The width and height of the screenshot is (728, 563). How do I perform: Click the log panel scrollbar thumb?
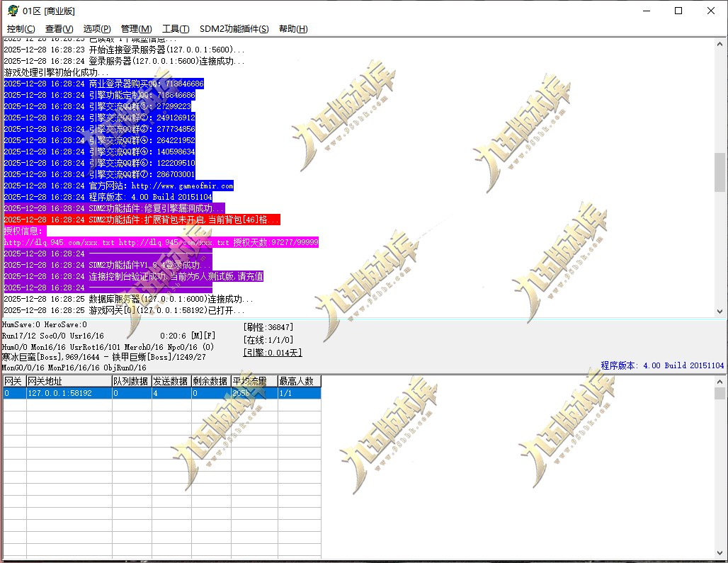click(720, 172)
